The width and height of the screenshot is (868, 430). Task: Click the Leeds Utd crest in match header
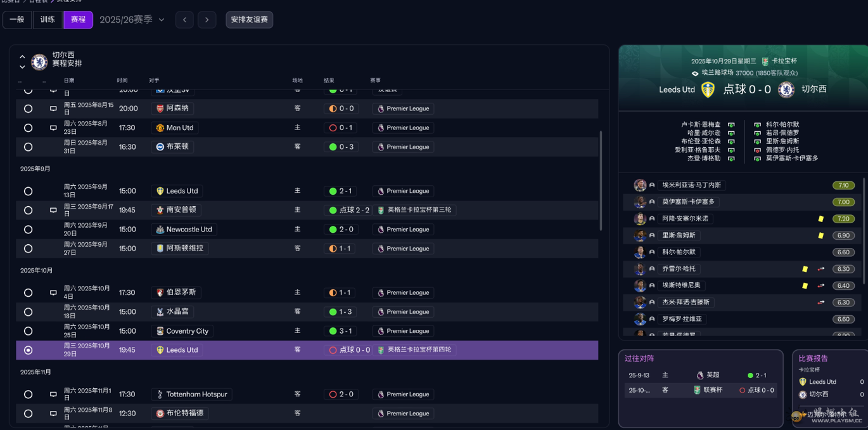(708, 89)
